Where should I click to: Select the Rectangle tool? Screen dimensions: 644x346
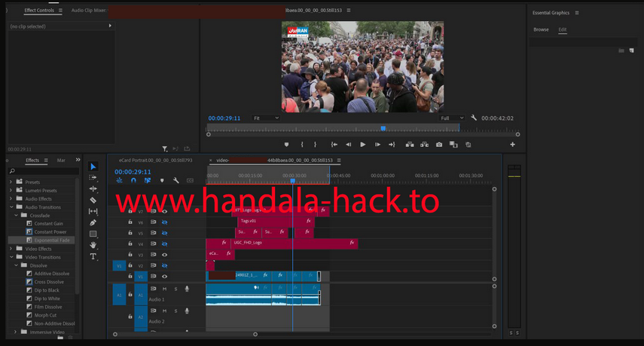(93, 234)
